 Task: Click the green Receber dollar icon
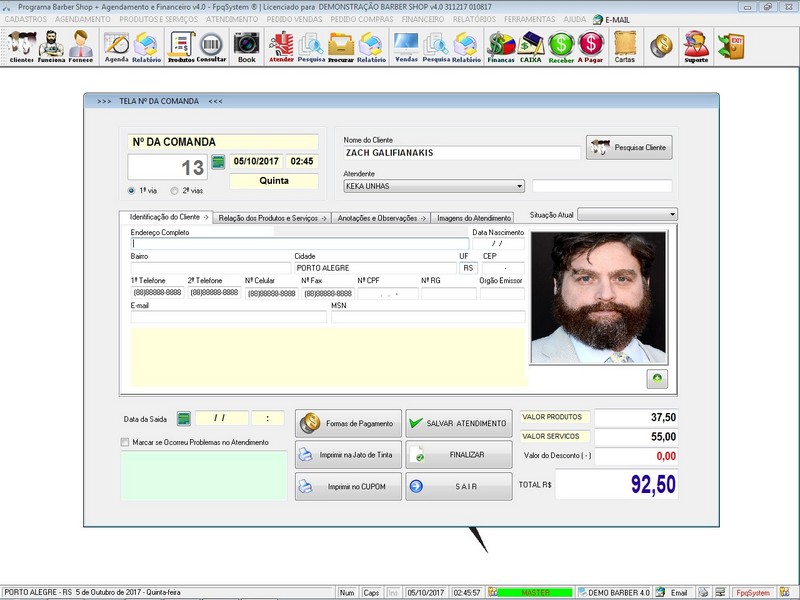pyautogui.click(x=561, y=46)
